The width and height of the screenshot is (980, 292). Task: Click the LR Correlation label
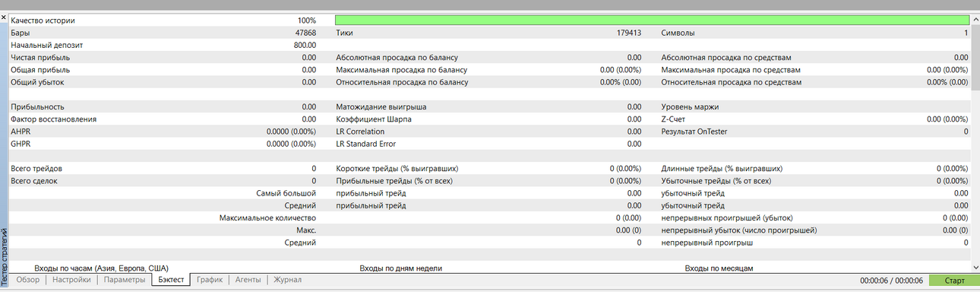(x=360, y=131)
